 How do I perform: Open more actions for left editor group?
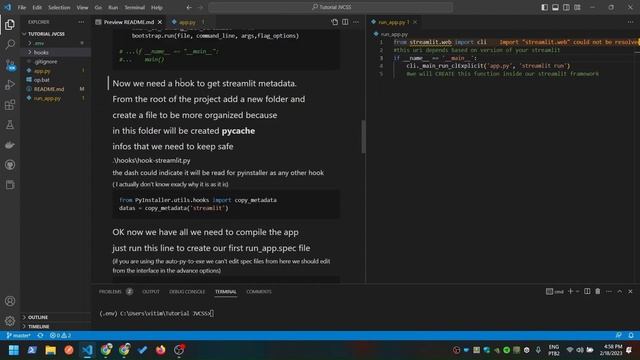pyautogui.click(x=356, y=22)
